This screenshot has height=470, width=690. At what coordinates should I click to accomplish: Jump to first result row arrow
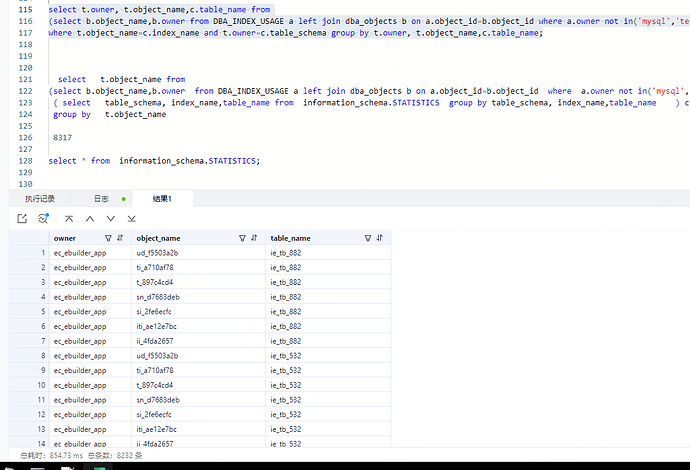tap(69, 219)
